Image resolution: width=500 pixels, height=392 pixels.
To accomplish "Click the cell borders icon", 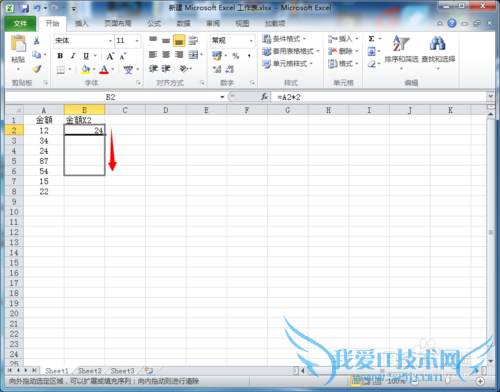I will 61,70.
